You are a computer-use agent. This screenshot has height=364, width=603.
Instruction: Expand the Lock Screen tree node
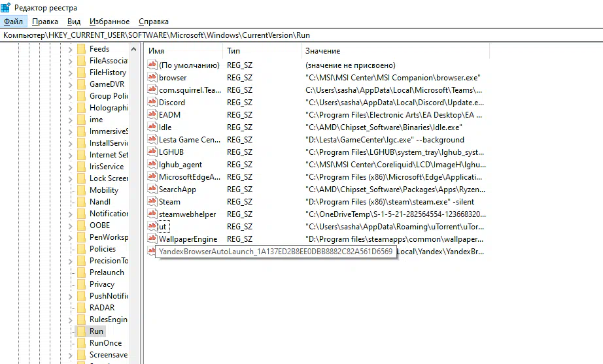click(x=70, y=179)
